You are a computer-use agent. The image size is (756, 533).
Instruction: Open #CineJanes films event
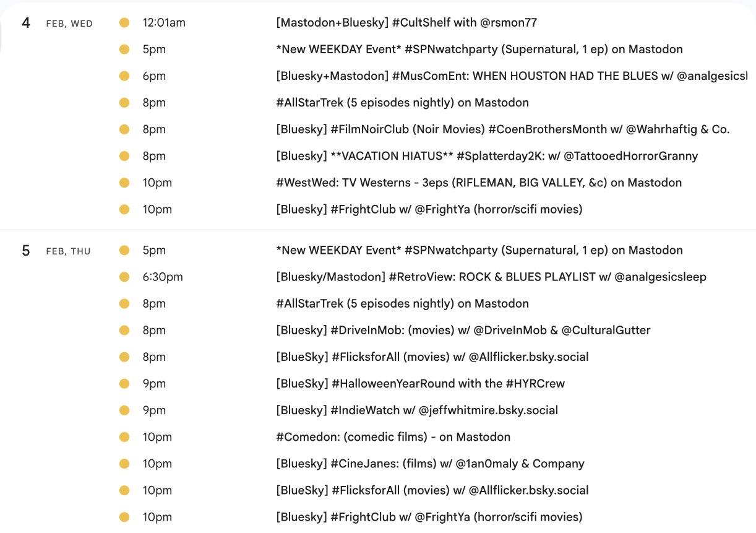(x=430, y=463)
